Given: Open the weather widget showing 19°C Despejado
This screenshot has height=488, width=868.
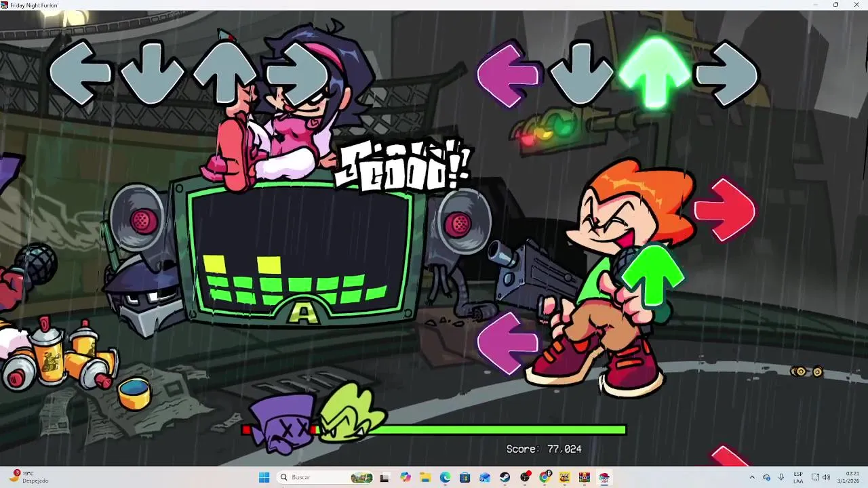Looking at the screenshot, I should (x=28, y=477).
